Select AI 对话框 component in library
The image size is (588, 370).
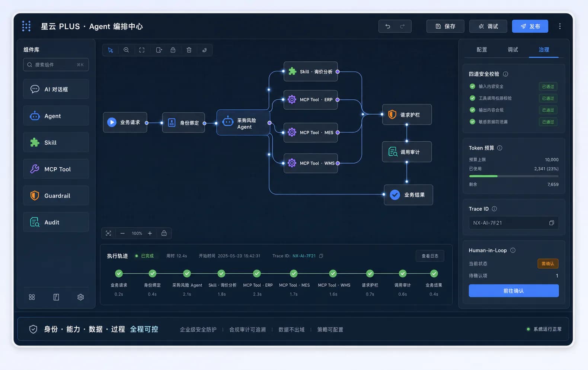(56, 89)
